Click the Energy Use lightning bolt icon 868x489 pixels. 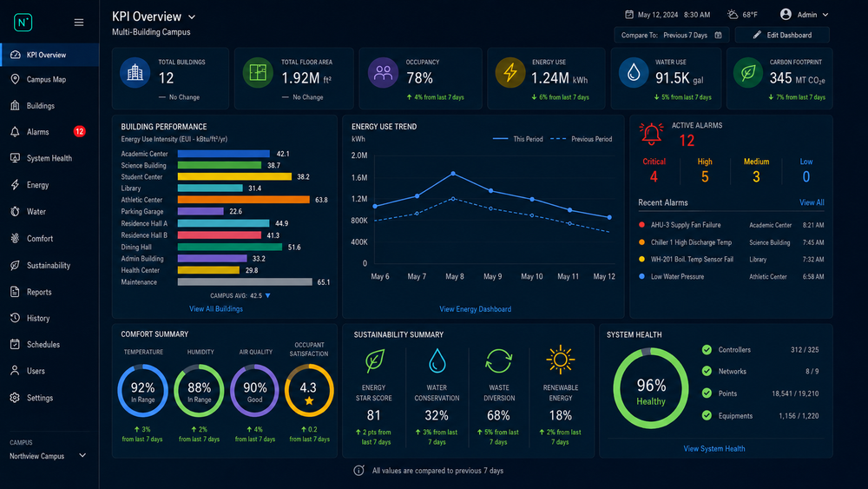(x=510, y=73)
